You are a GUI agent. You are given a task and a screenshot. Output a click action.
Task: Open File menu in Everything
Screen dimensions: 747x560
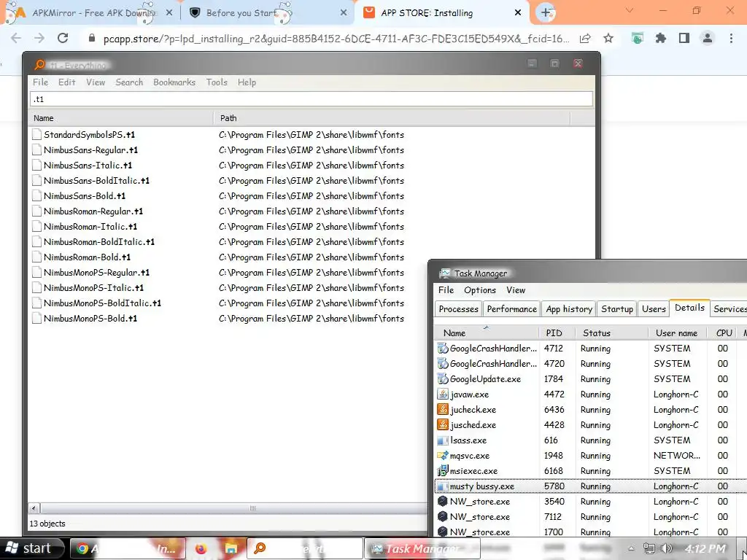(x=41, y=82)
